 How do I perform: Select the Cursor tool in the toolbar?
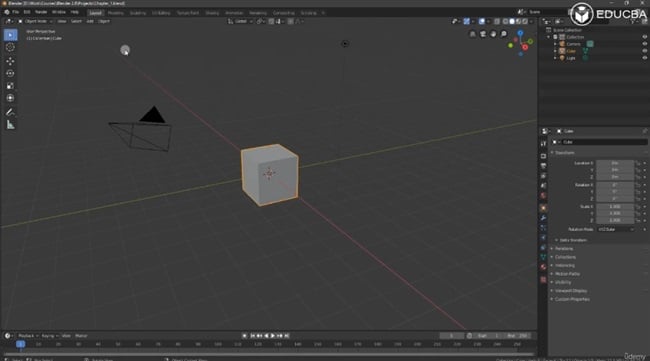coord(10,47)
